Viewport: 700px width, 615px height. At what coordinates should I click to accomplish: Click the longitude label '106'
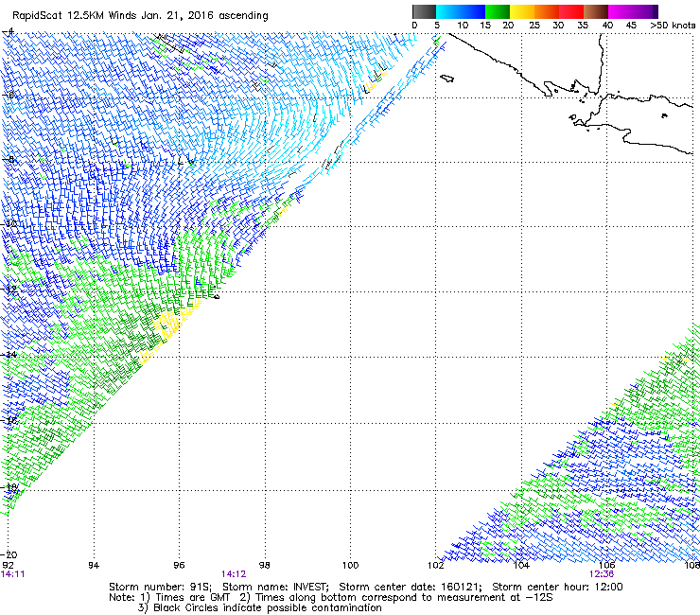click(606, 566)
